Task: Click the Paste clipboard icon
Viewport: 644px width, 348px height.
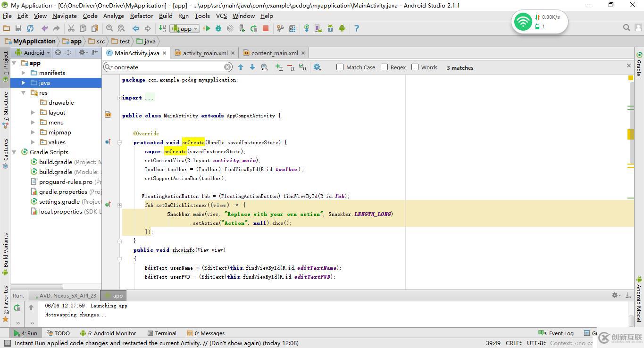Action: pos(95,28)
